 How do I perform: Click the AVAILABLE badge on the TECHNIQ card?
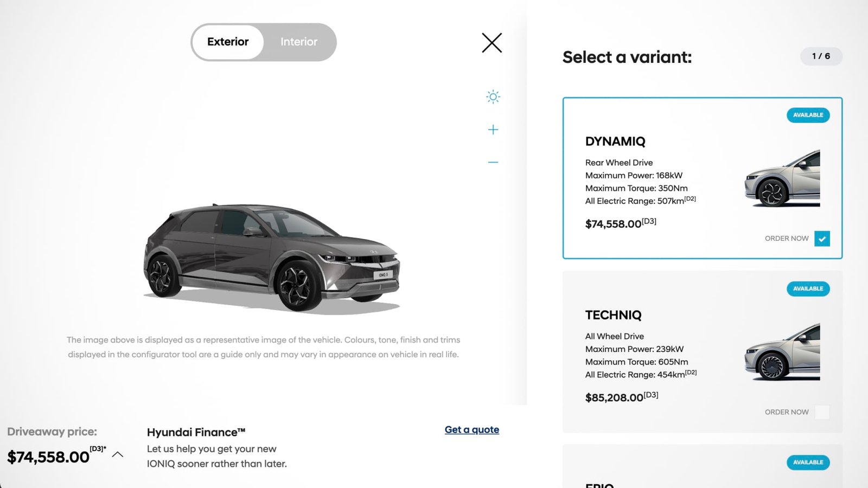(x=808, y=289)
